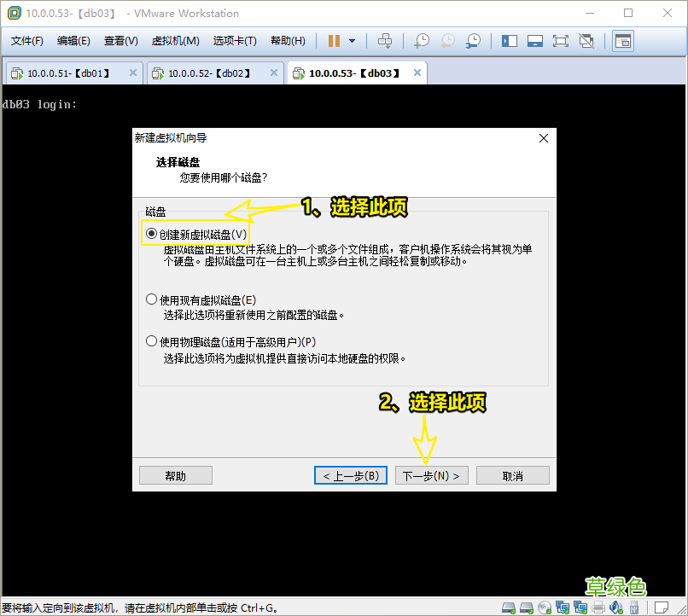This screenshot has width=688, height=616.
Task: Click the first network adapter status icon
Action: (x=563, y=607)
